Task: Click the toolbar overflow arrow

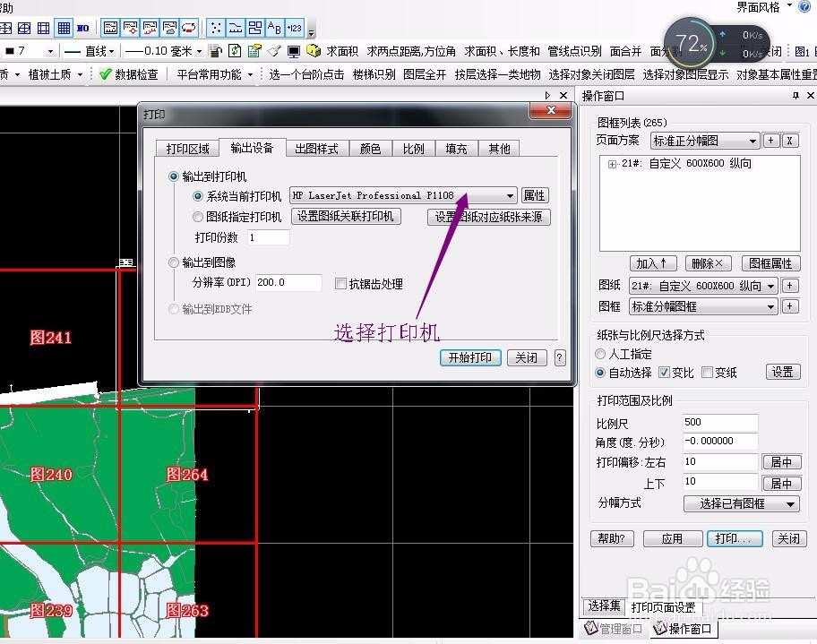Action: (312, 33)
